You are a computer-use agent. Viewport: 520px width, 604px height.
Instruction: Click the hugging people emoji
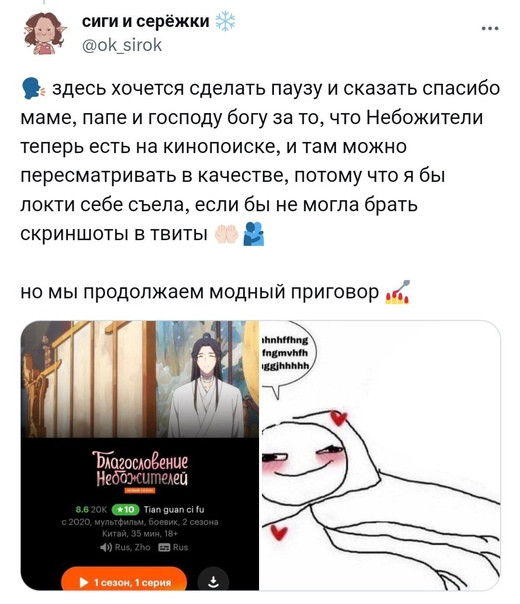point(254,233)
